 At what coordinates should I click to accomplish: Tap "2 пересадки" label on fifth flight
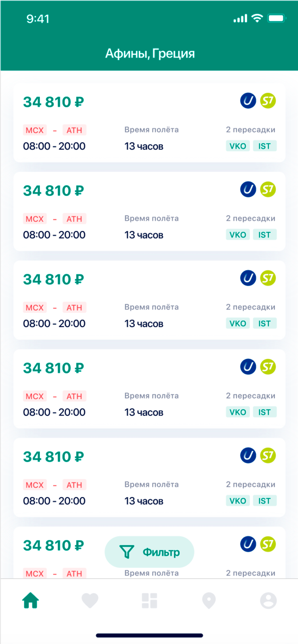(250, 485)
